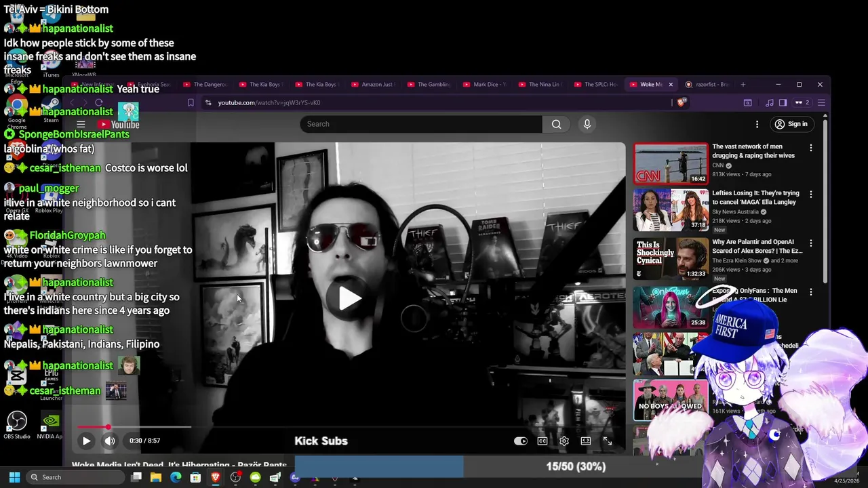Toggle the Brave sidebar panel
Screen dimensions: 868x488
pos(783,102)
